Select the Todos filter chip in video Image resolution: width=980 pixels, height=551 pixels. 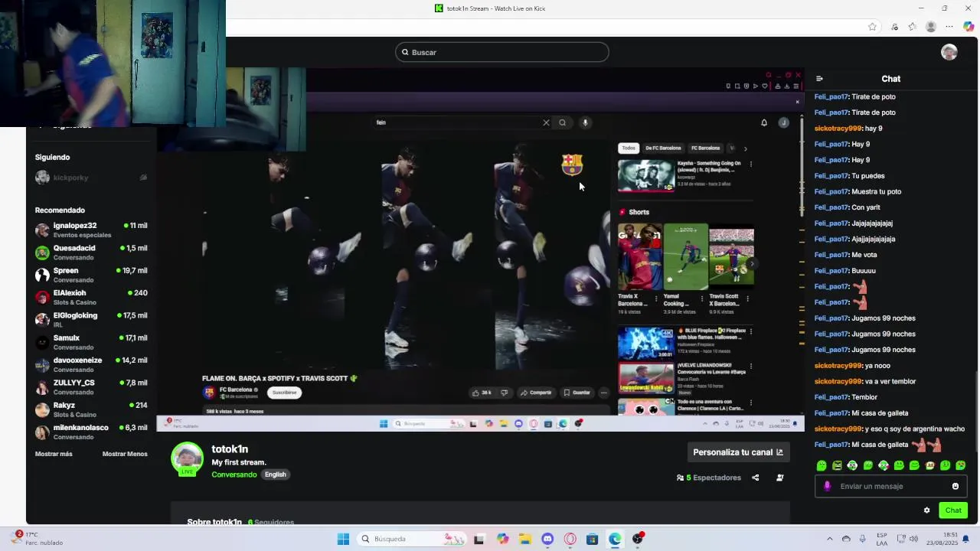click(x=629, y=148)
